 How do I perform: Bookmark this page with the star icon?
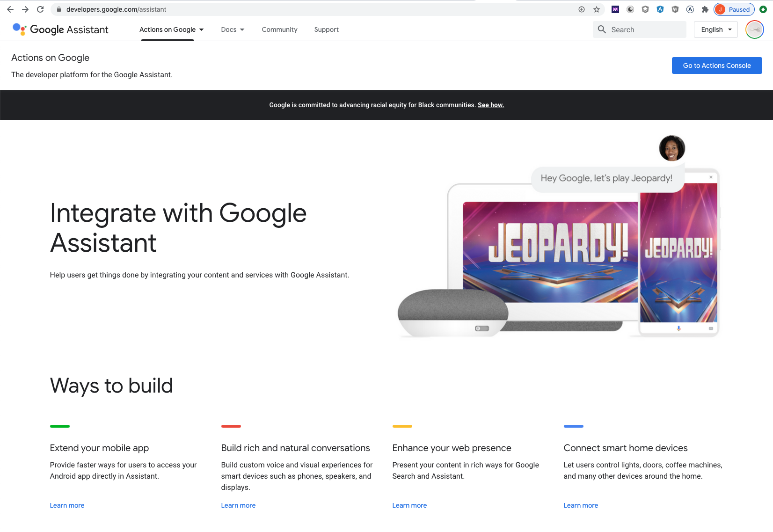coord(597,9)
